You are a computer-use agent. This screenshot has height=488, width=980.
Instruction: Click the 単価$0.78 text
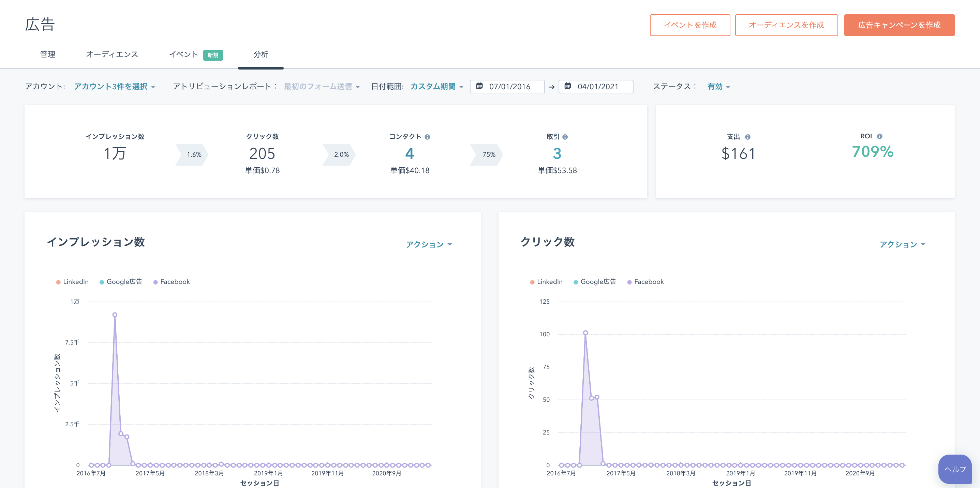262,170
